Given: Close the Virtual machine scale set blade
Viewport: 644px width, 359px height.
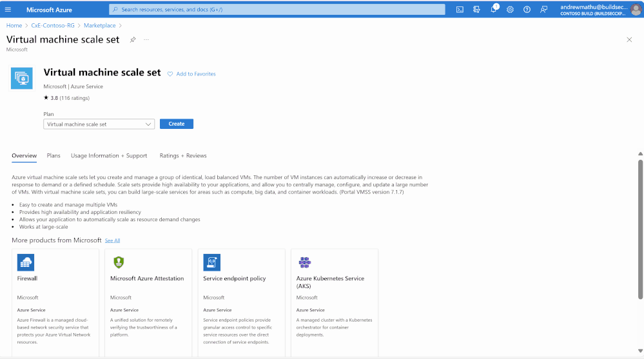Looking at the screenshot, I should coord(629,40).
